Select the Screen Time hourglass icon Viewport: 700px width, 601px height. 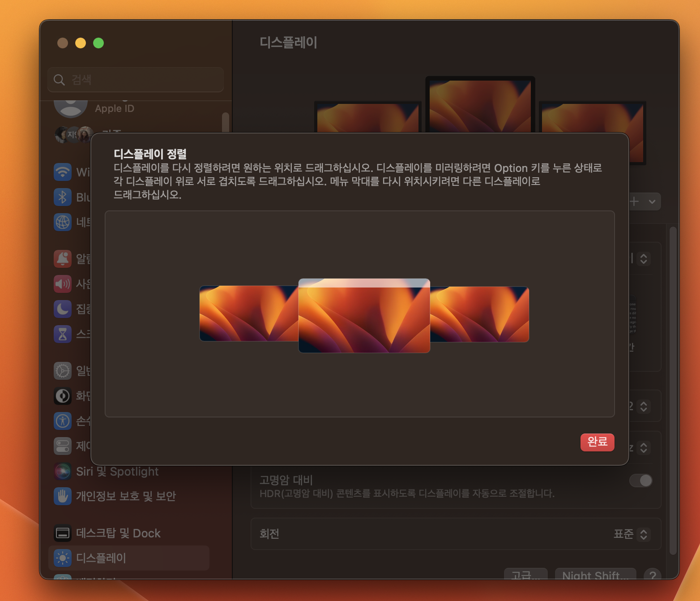pos(63,334)
